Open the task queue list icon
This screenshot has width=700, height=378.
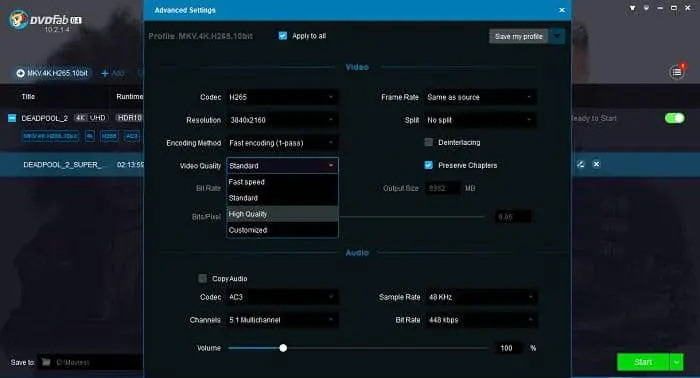point(677,72)
